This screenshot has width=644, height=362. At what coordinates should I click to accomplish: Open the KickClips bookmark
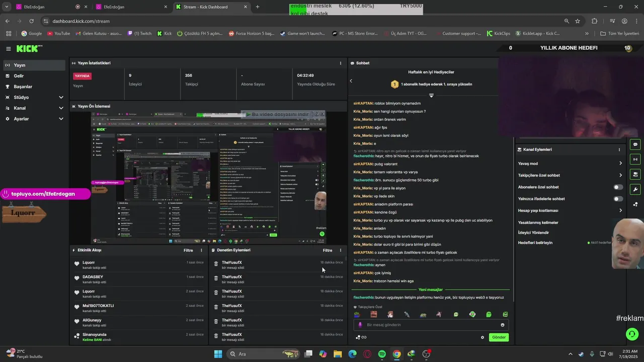coord(499,34)
